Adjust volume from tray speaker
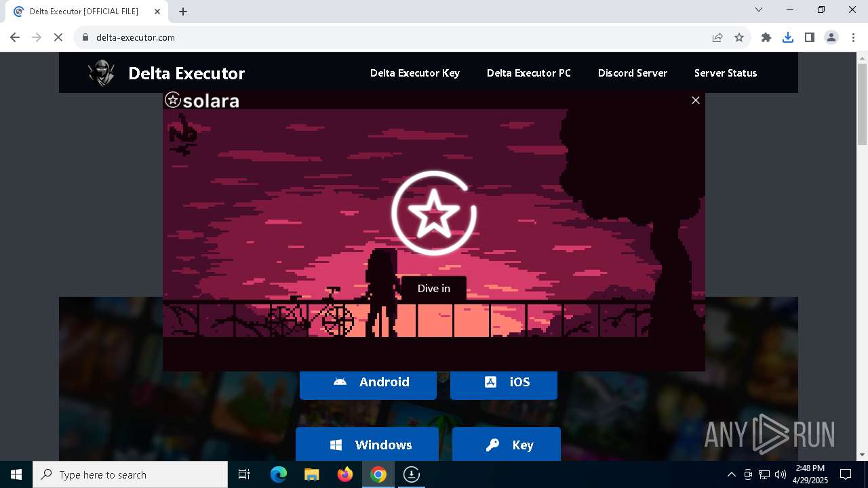Viewport: 868px width, 488px height. (x=781, y=474)
